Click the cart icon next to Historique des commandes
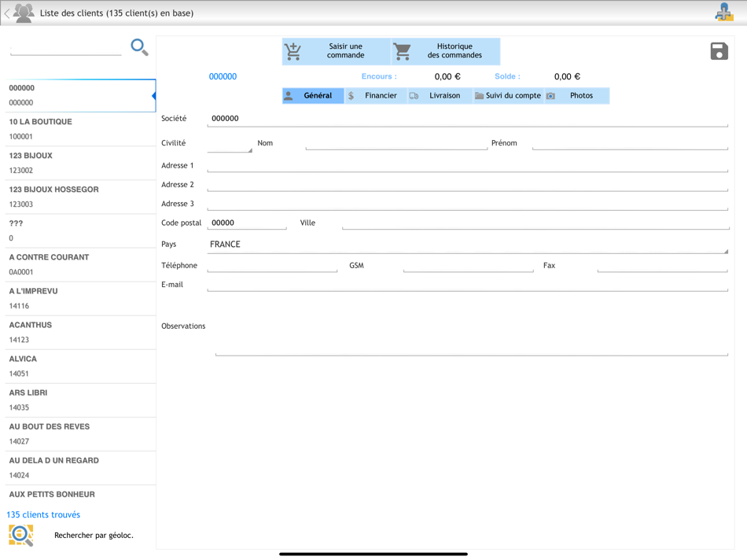This screenshot has height=560, width=747. tap(402, 50)
